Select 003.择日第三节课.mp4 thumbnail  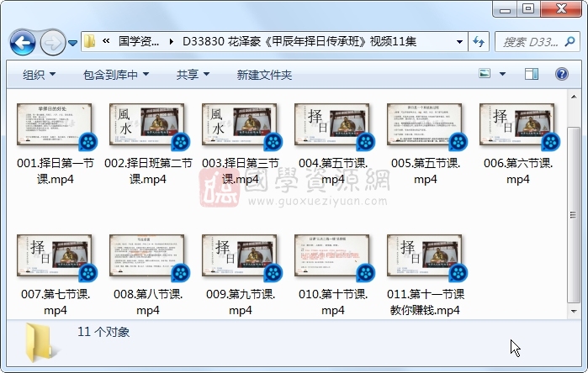pyautogui.click(x=239, y=124)
